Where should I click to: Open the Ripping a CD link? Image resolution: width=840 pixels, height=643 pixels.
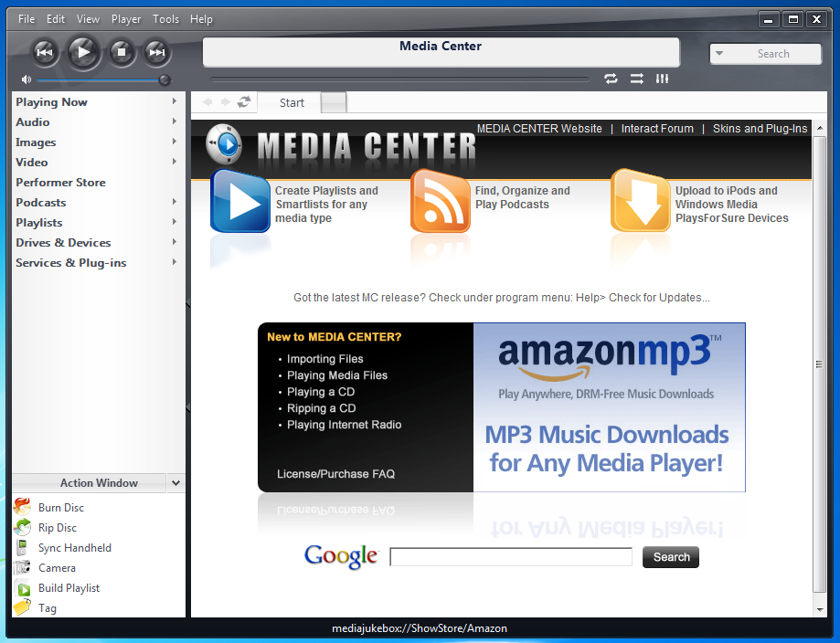[322, 408]
